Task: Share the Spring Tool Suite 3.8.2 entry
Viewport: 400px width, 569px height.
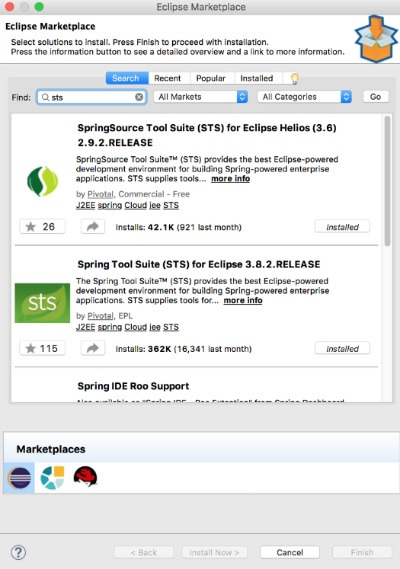Action: 93,348
